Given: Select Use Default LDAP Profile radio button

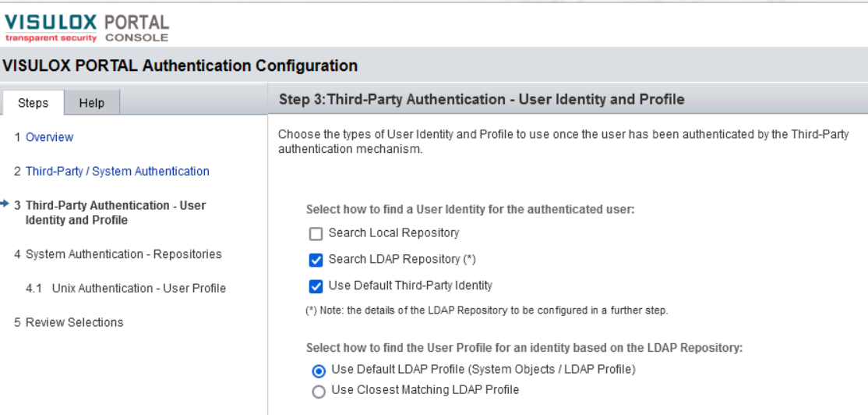Looking at the screenshot, I should click(x=319, y=371).
